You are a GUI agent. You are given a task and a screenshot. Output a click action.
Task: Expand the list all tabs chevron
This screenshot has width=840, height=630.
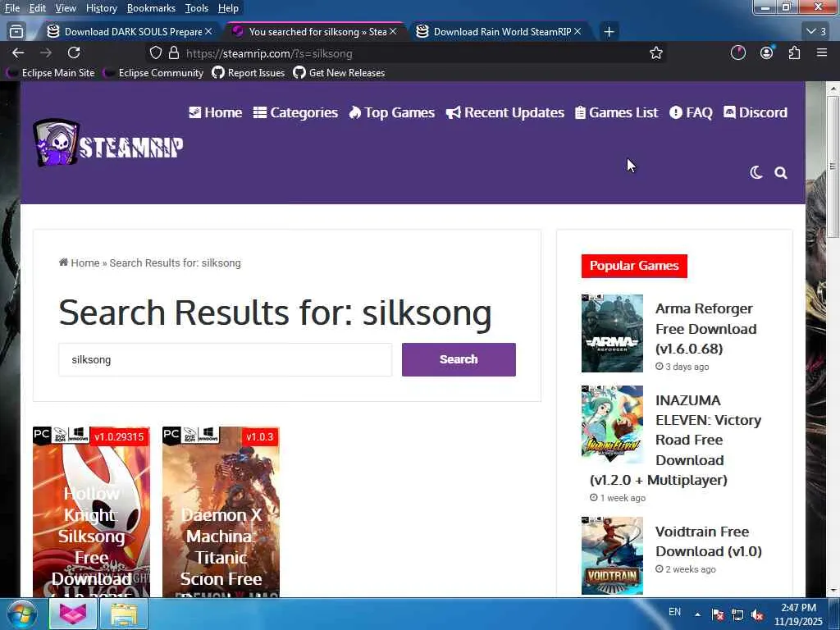[x=816, y=32]
